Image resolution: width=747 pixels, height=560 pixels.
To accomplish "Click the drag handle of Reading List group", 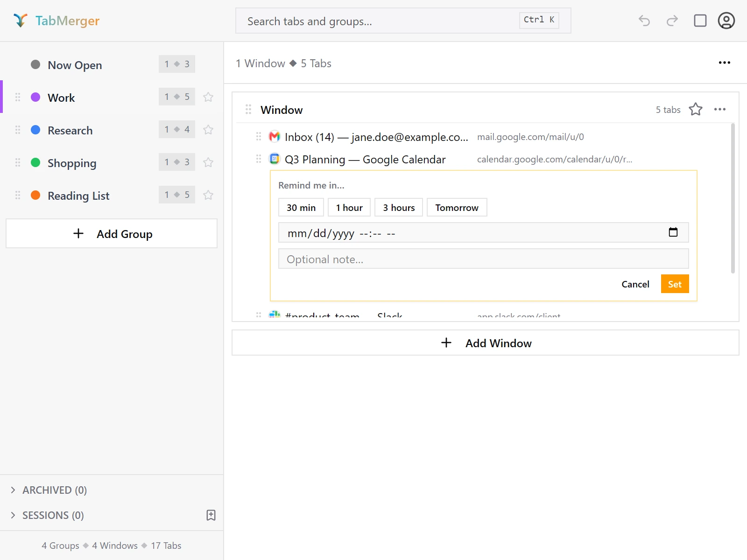I will (18, 195).
